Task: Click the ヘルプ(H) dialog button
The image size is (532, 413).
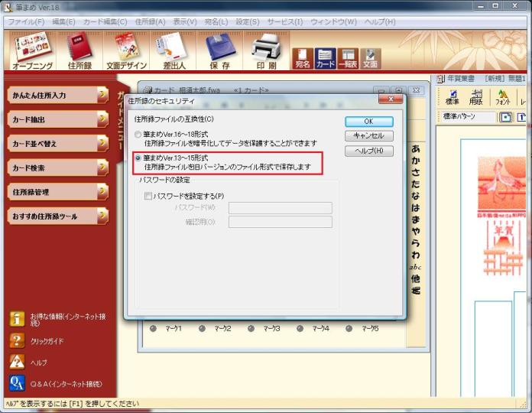Action: pyautogui.click(x=369, y=151)
